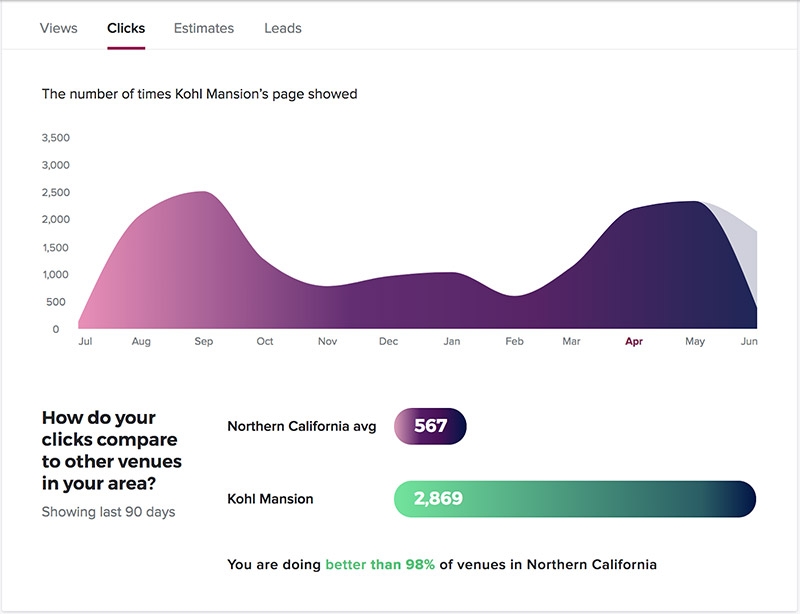Click the Northern California avg label

[x=302, y=426]
